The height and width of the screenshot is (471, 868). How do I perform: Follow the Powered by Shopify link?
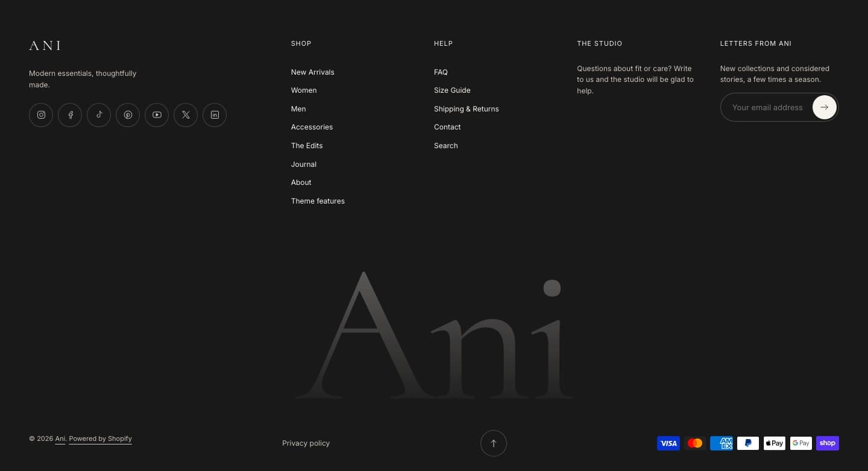tap(101, 439)
